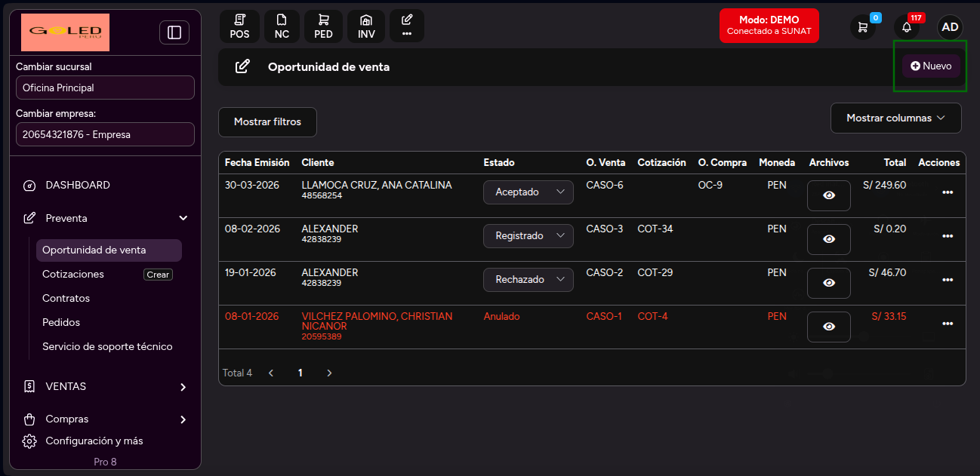View files eye icon for CASO-6

(x=829, y=195)
